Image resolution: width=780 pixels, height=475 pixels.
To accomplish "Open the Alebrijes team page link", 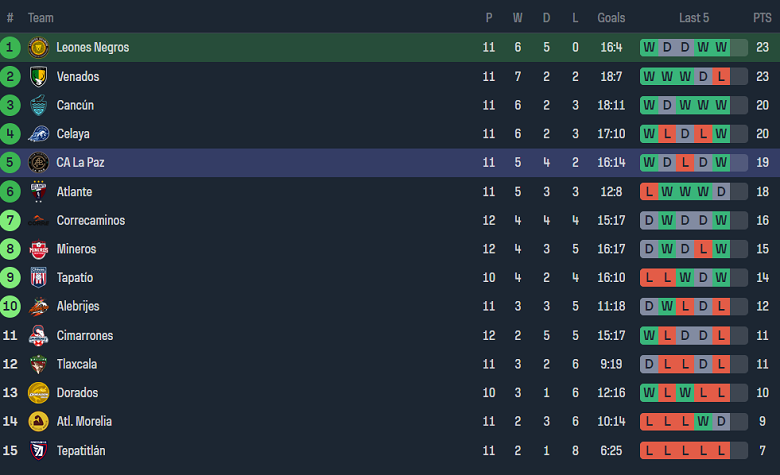I will click(78, 307).
